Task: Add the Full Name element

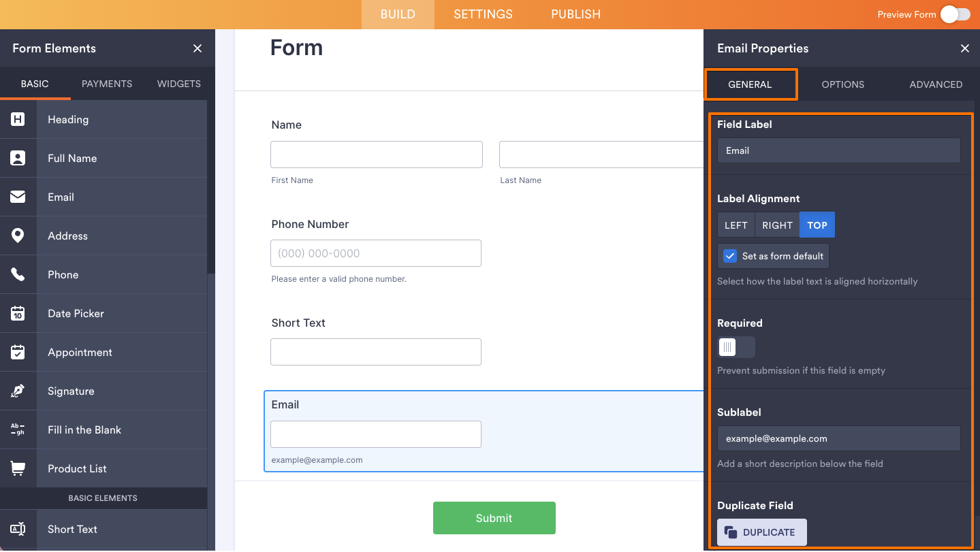Action: tap(104, 158)
